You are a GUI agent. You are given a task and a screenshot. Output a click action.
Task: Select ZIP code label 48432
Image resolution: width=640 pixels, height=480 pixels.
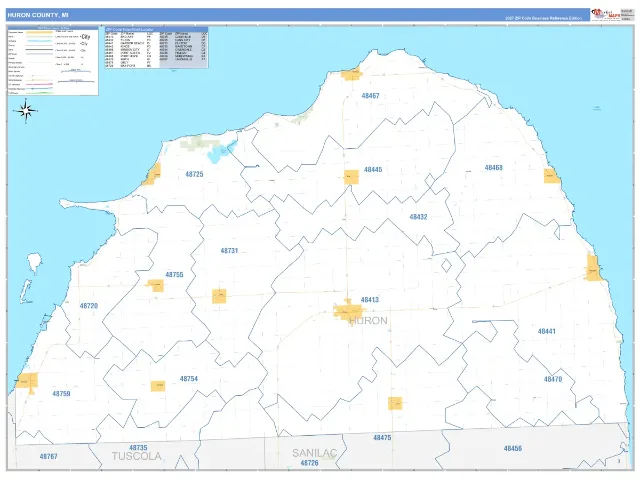418,217
